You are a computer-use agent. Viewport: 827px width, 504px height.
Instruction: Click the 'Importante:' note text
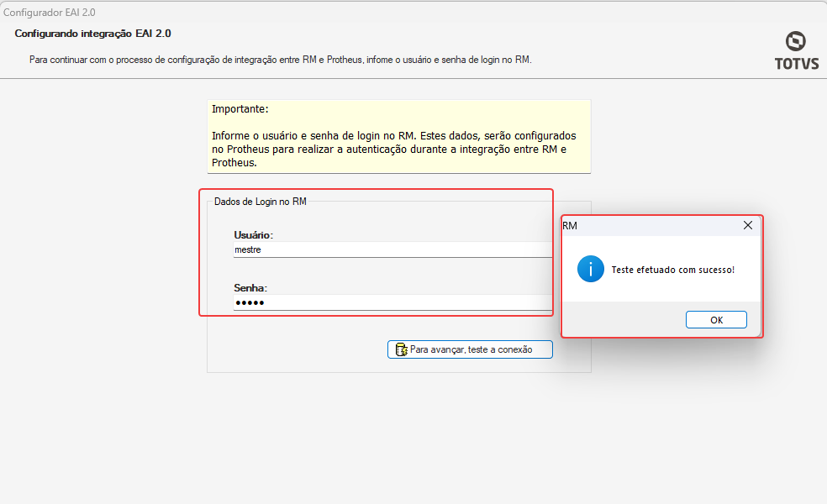click(240, 109)
